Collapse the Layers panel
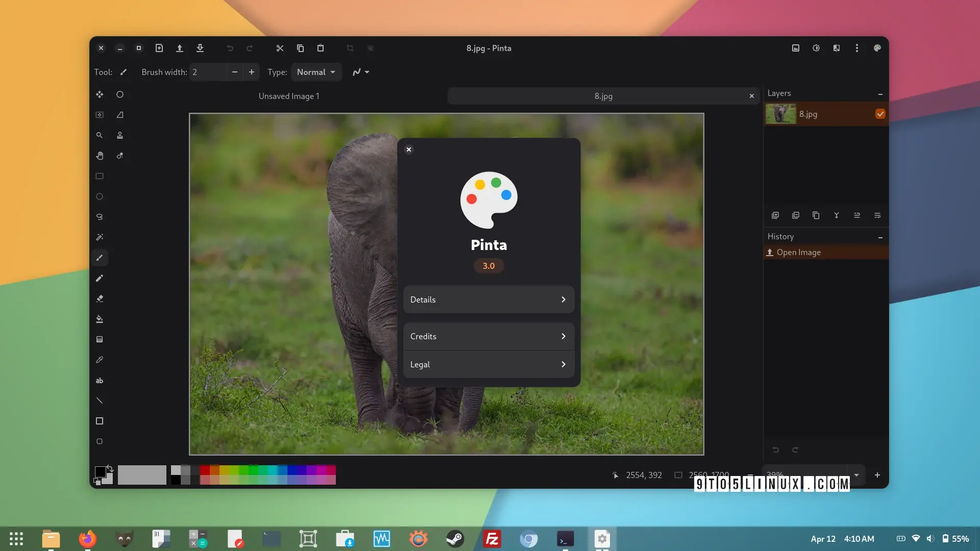Viewport: 980px width, 551px height. 880,94
